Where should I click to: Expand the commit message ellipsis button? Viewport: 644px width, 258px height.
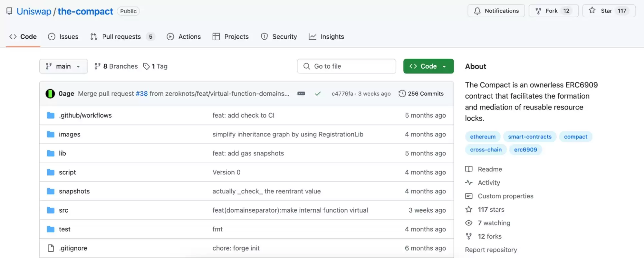pyautogui.click(x=301, y=94)
